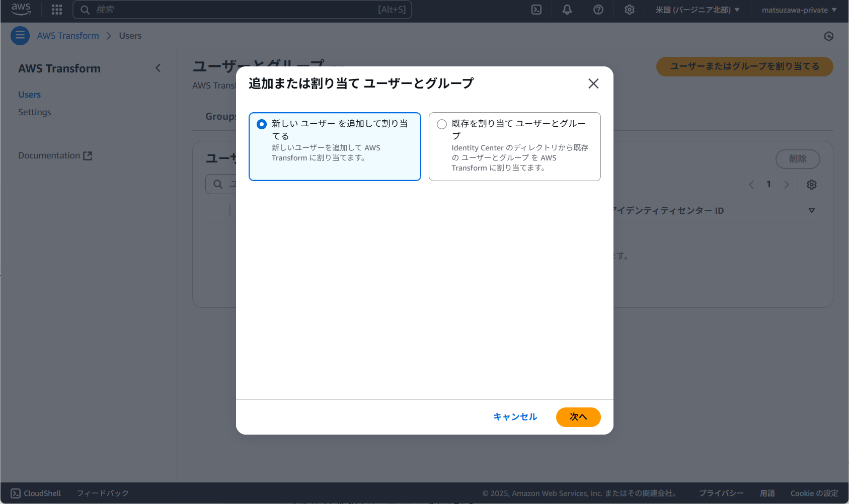Open the notifications bell

567,10
